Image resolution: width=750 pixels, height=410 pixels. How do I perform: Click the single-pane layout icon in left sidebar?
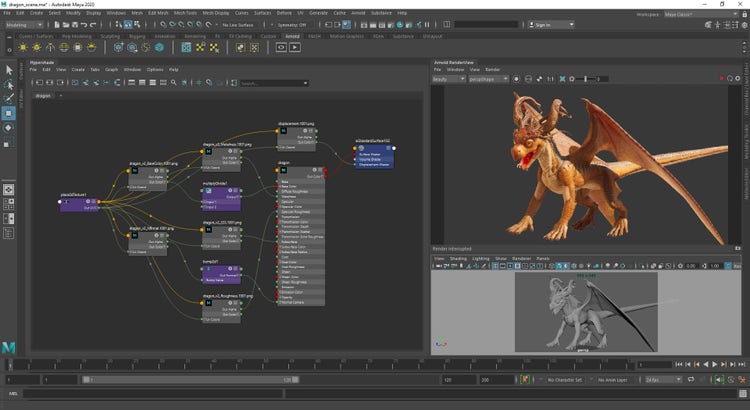[9, 188]
